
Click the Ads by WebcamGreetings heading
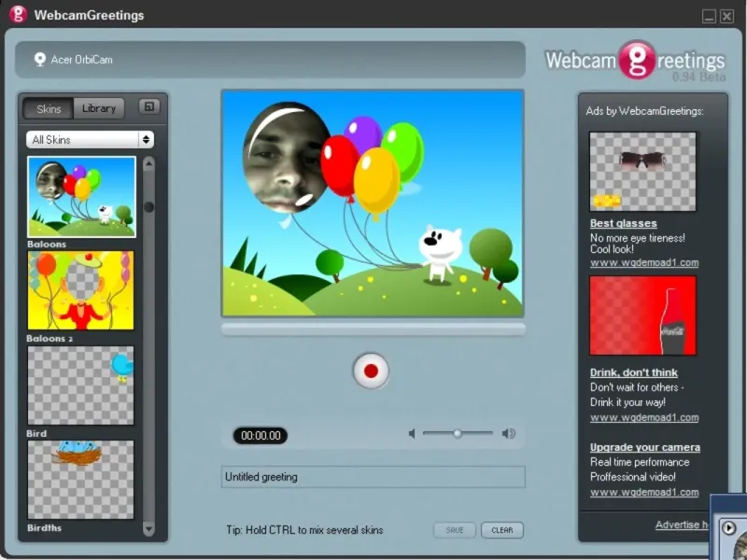coord(644,111)
